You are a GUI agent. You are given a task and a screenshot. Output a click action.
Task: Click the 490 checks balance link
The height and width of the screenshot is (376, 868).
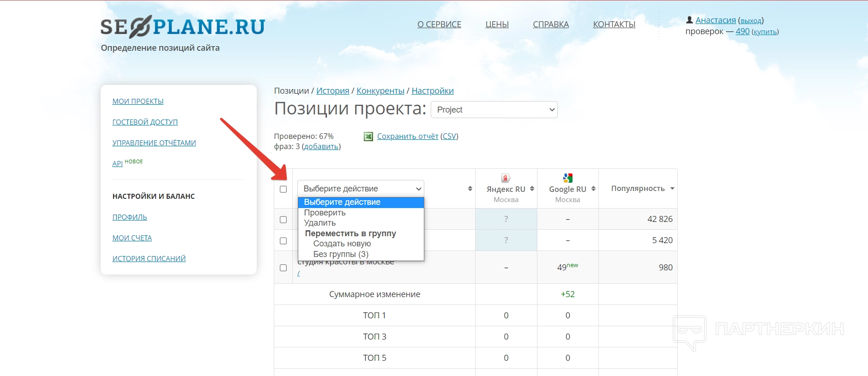pos(742,31)
